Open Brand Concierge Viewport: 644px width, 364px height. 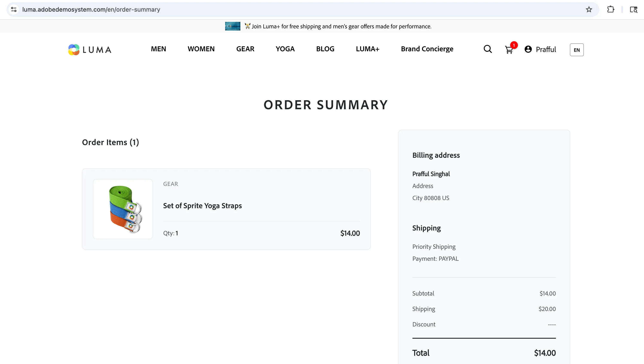(x=427, y=49)
